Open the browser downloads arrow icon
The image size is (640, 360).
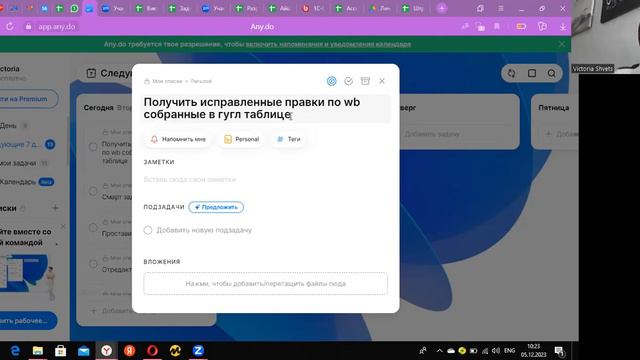pyautogui.click(x=563, y=27)
